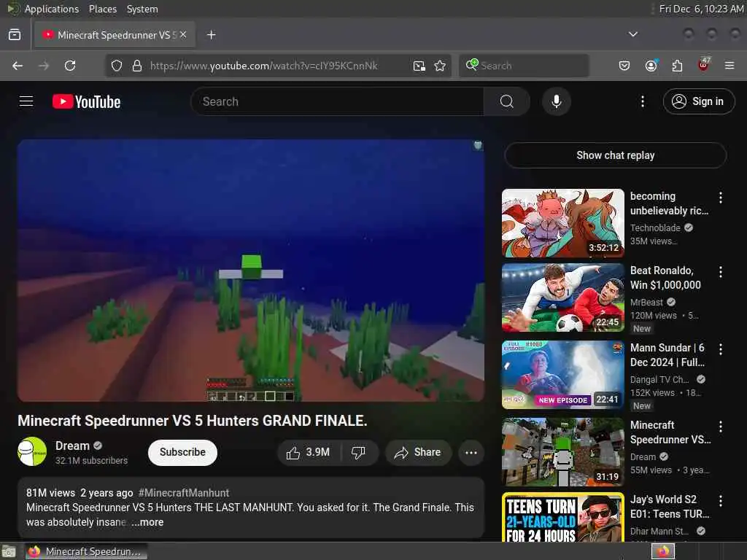This screenshot has height=560, width=747.
Task: Go to the YouTube home logo
Action: coord(86,101)
